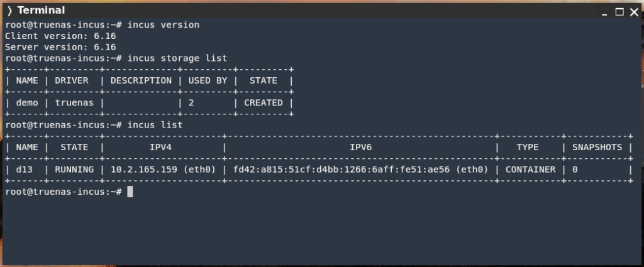This screenshot has height=267, width=644.
Task: Click the CONTAINER type value
Action: [531, 170]
